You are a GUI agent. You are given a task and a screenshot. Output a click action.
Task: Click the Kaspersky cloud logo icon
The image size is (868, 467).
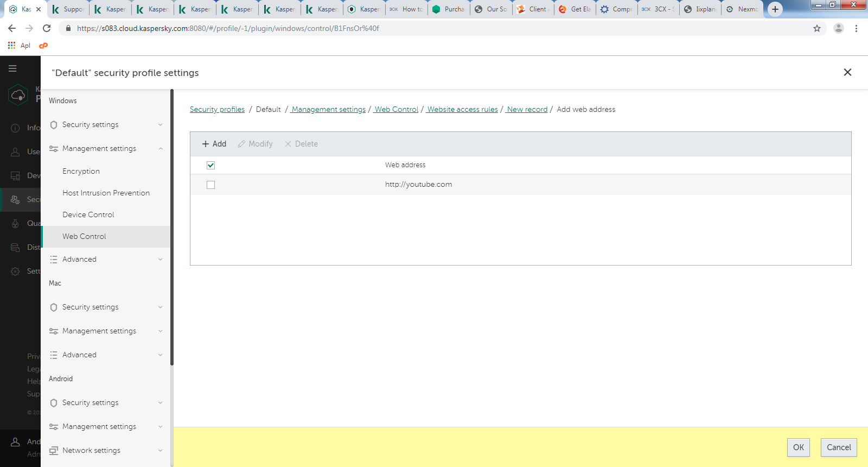point(18,95)
